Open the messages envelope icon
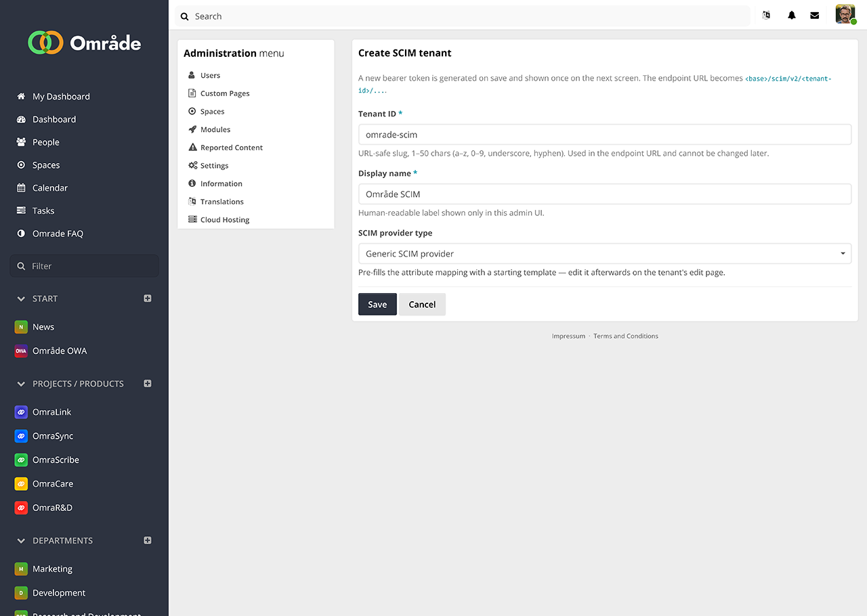This screenshot has width=867, height=616. (814, 16)
